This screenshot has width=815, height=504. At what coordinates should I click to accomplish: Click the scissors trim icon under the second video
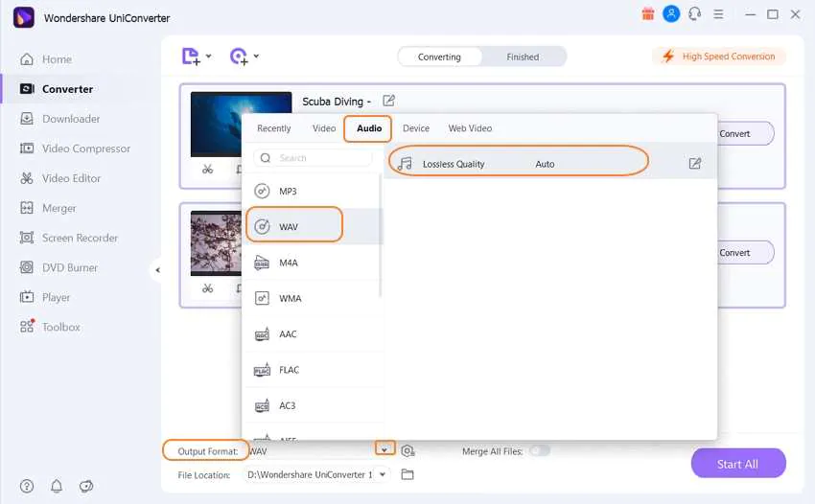(x=207, y=287)
